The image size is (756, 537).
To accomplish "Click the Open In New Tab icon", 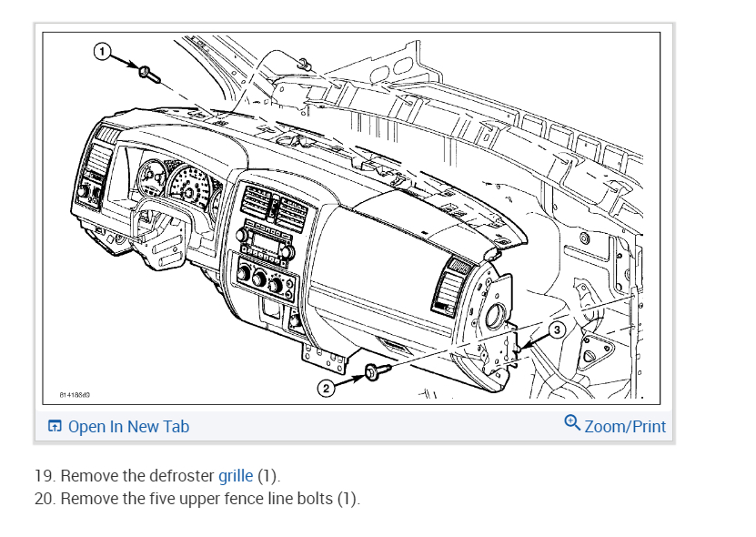I will [x=55, y=426].
